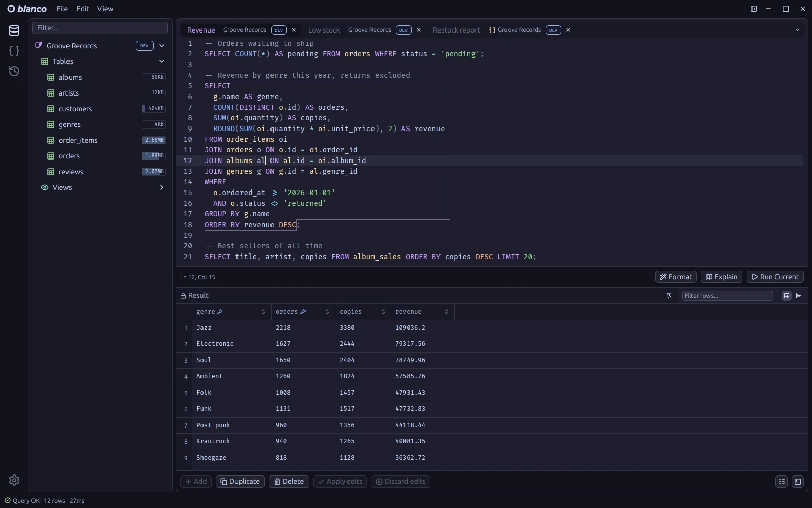Toggle the layout panel icon in title bar
The image size is (812, 508).
754,9
